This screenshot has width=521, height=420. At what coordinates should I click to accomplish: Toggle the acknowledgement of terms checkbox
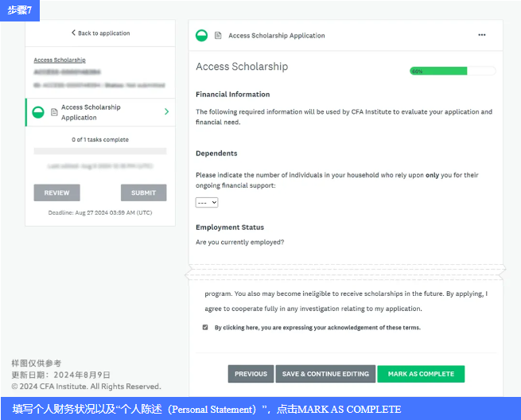click(x=205, y=327)
